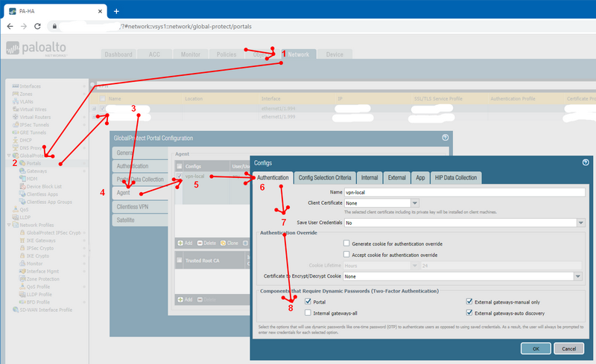This screenshot has width=596, height=364.
Task: Select Agent in portal configuration sidebar
Action: pyautogui.click(x=140, y=193)
